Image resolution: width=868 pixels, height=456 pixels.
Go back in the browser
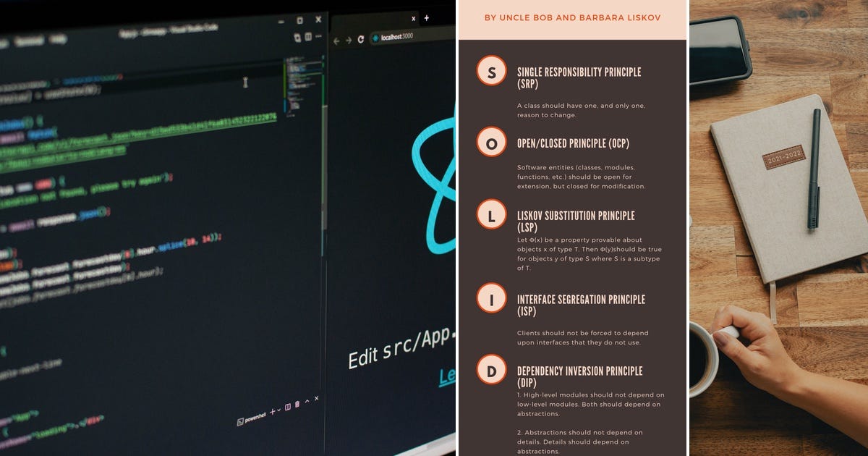(336, 41)
